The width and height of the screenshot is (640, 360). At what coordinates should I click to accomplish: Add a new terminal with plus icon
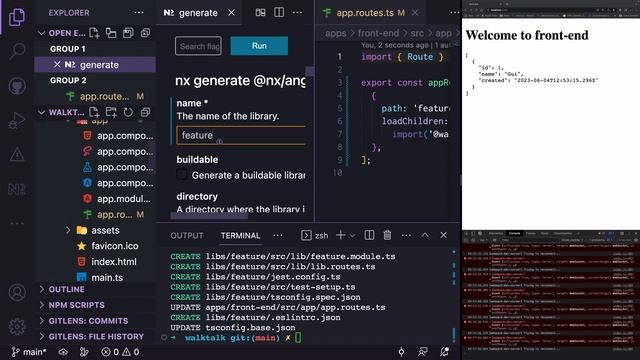pyautogui.click(x=340, y=235)
